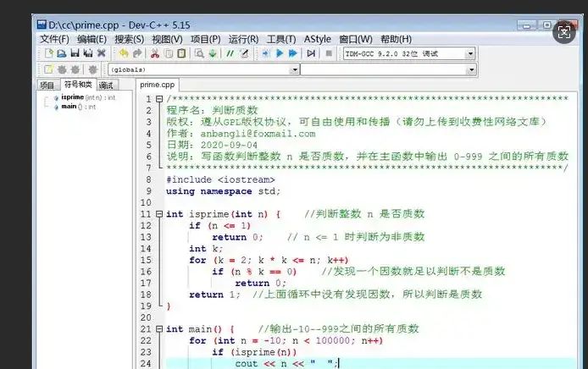Open the 窗口(W) menu
This screenshot has height=369, width=588.
pyautogui.click(x=356, y=39)
